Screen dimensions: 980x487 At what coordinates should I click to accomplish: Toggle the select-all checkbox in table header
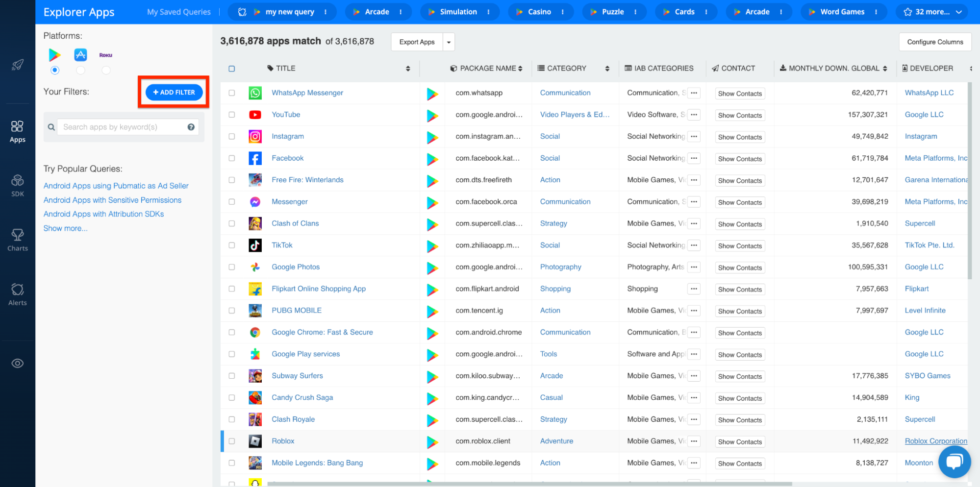232,69
